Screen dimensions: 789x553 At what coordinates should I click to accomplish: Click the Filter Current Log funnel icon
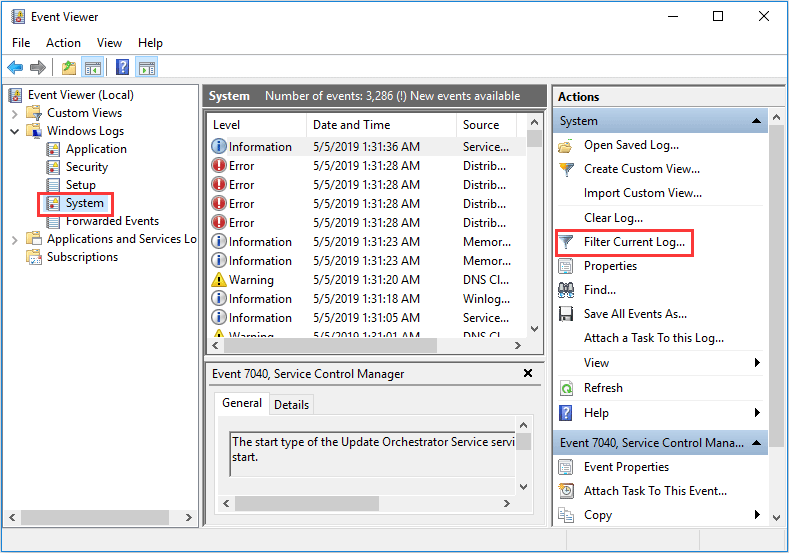[x=566, y=242]
